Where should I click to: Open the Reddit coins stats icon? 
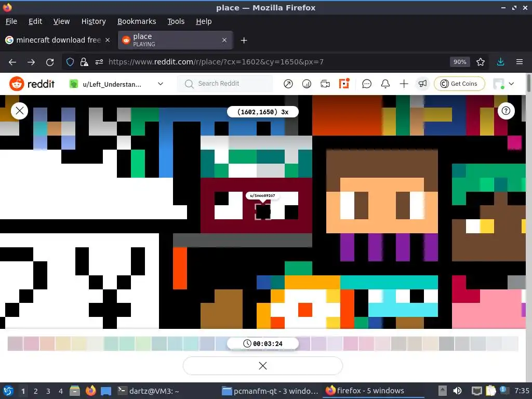(307, 84)
